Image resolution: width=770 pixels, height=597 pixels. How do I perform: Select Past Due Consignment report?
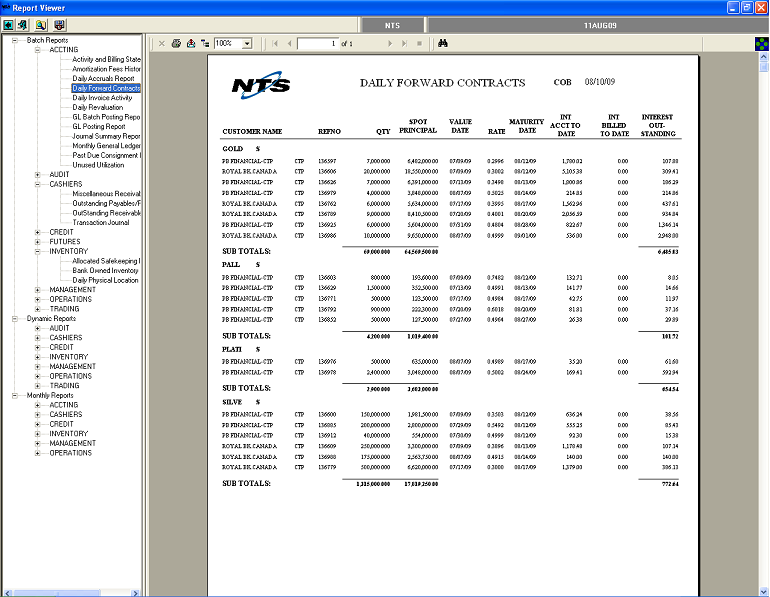pyautogui.click(x=106, y=155)
